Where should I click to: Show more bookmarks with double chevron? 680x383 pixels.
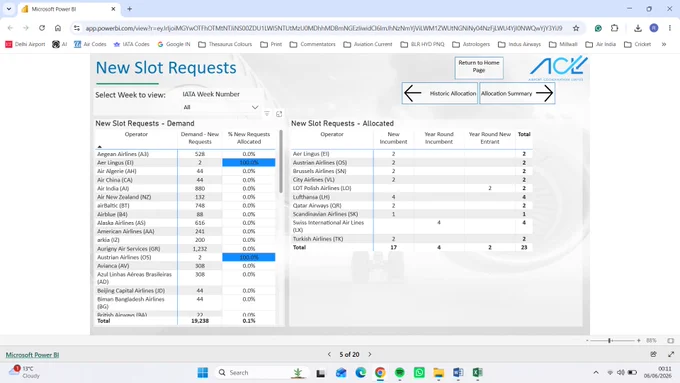[x=664, y=44]
